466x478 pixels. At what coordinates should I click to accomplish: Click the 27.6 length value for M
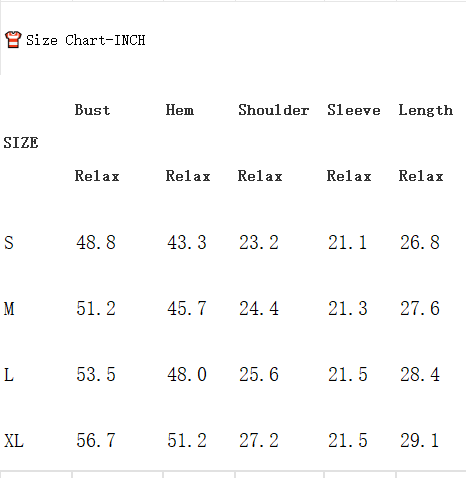420,308
